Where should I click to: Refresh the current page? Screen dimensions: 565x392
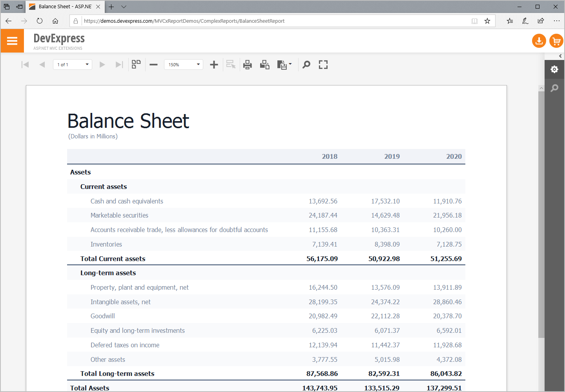click(39, 21)
